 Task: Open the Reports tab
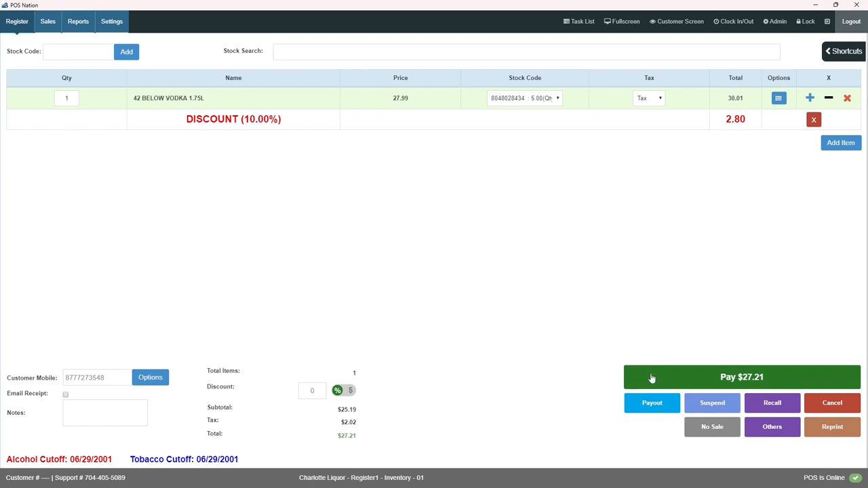point(78,21)
